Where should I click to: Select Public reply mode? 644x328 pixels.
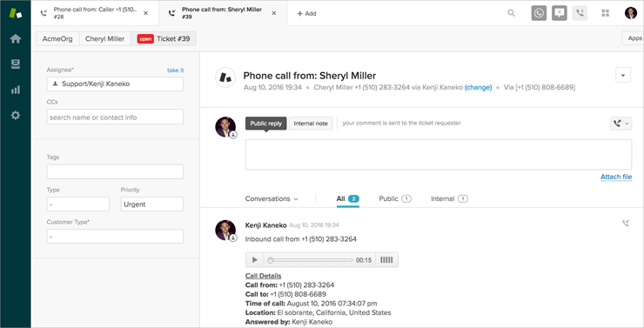[x=265, y=124]
